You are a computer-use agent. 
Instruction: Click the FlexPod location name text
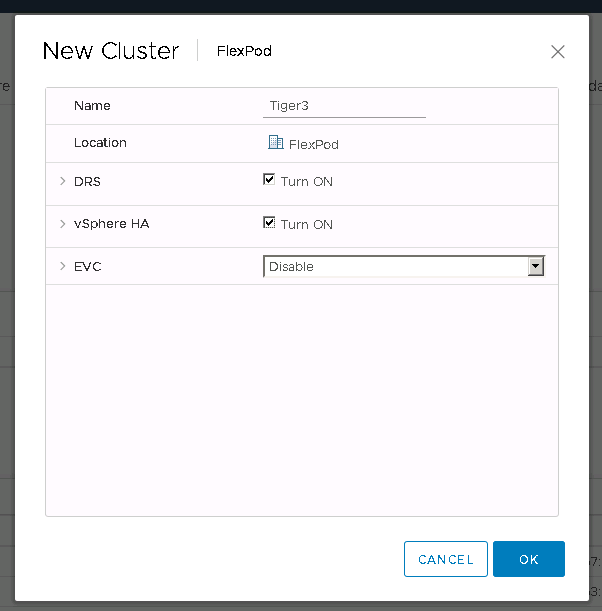[314, 144]
